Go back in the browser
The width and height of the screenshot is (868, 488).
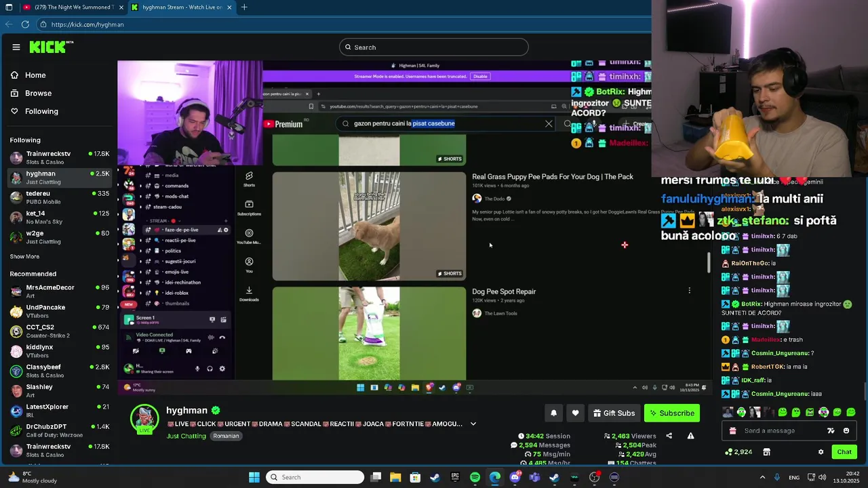[x=9, y=24]
